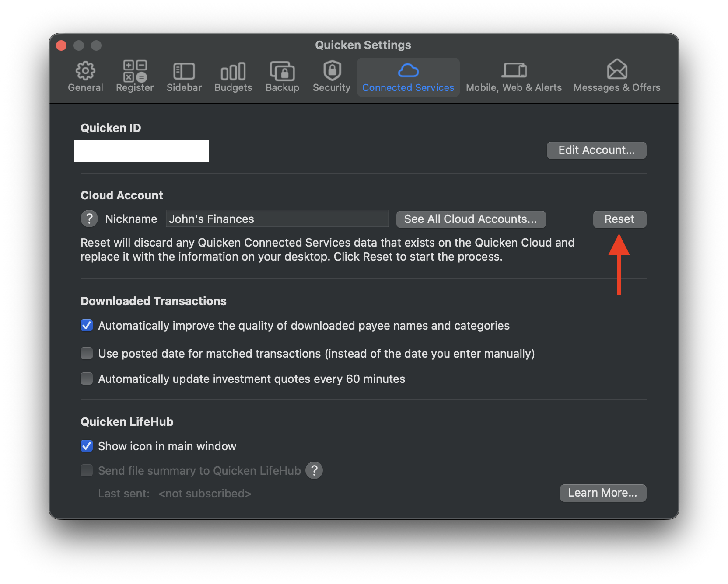
Task: Switch to the Messages & Offers tab label
Action: 617,87
